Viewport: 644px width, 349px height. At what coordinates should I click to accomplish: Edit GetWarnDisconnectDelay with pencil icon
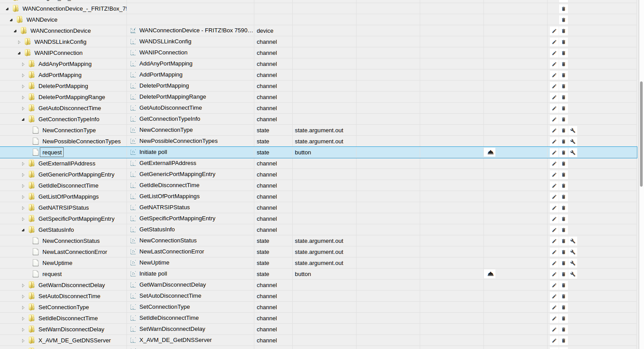click(554, 285)
